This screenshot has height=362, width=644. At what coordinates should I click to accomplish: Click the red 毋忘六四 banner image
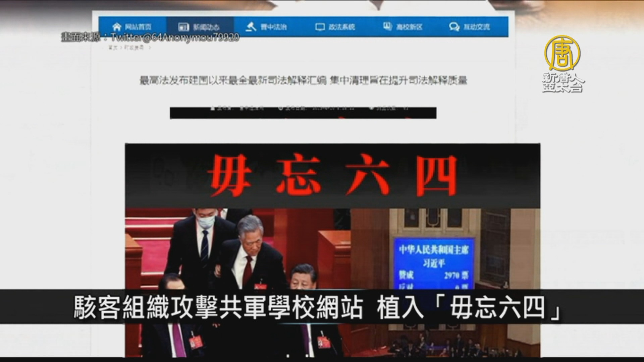pyautogui.click(x=332, y=176)
